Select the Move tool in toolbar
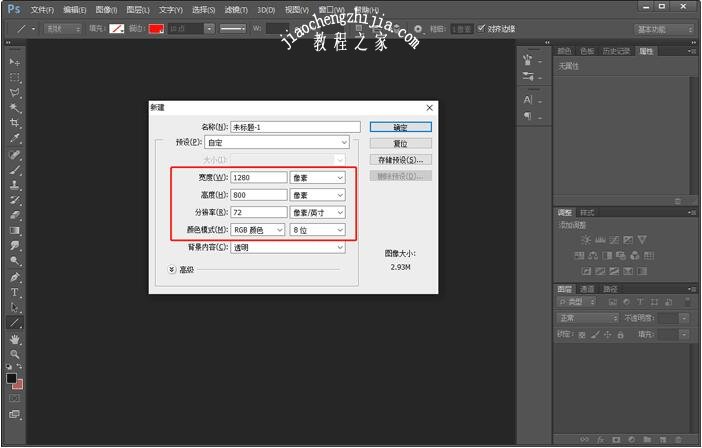The height and width of the screenshot is (448, 702). coord(15,62)
